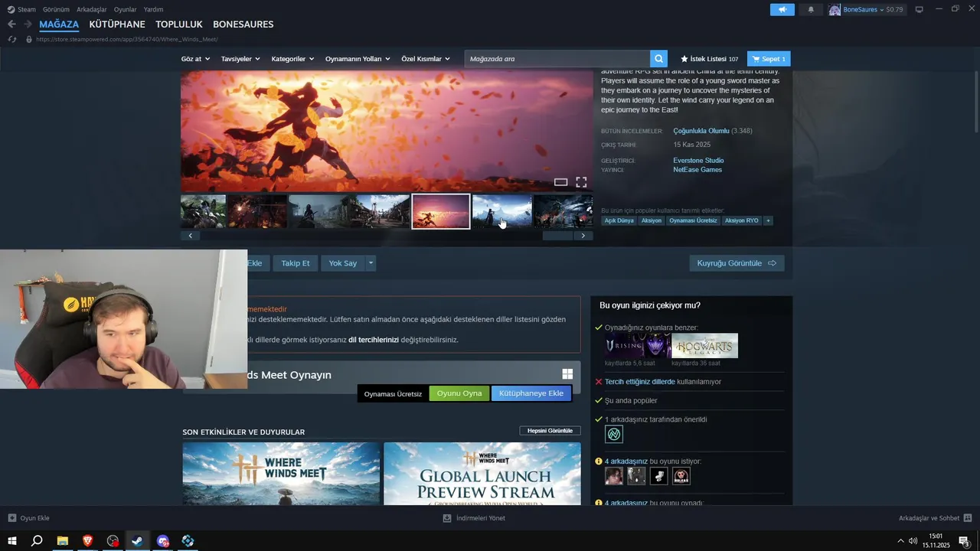980x551 pixels.
Task: Click the İndirmeleri Yönet download icon
Action: click(x=447, y=518)
